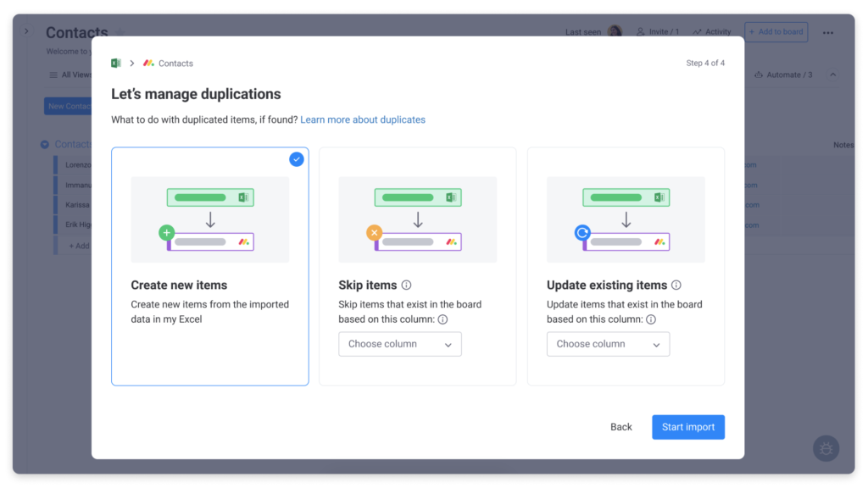Toggle the blue checkmark on Create new items
This screenshot has width=868, height=488.
296,158
